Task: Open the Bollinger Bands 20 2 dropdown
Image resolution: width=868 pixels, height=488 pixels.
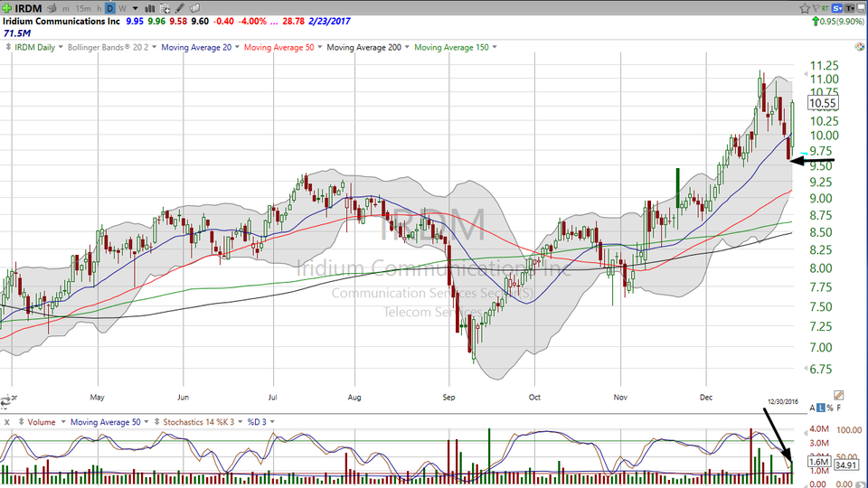Action: point(155,47)
